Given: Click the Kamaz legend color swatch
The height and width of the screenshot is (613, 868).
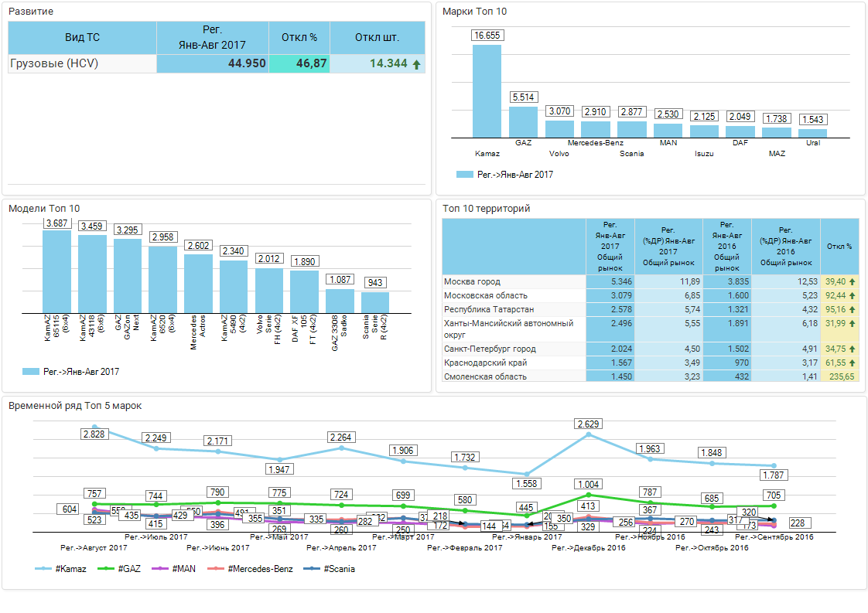Looking at the screenshot, I should pos(43,569).
